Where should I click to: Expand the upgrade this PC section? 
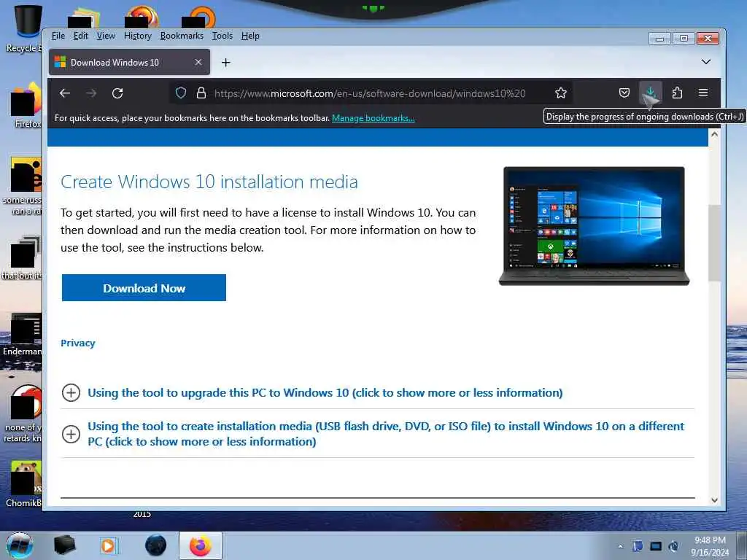[x=325, y=393]
